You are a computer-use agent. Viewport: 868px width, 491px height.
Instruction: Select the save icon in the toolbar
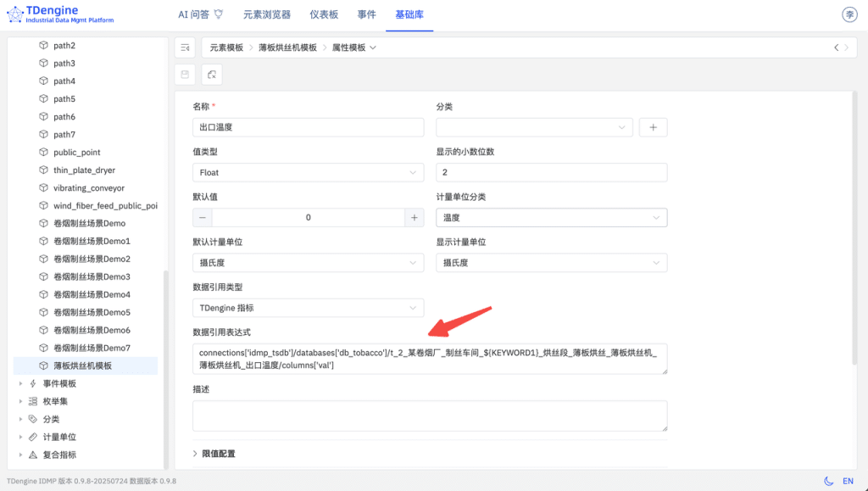[185, 75]
